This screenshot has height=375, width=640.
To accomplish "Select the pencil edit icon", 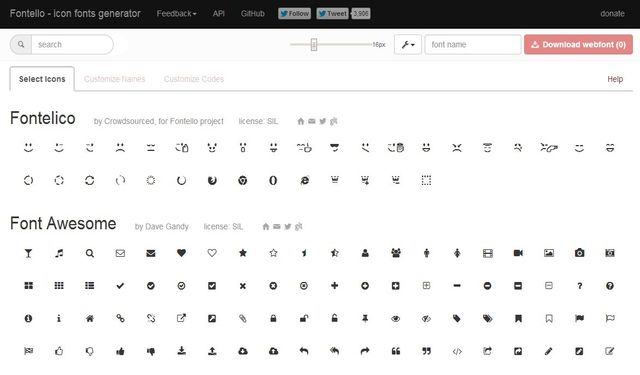I will click(549, 351).
